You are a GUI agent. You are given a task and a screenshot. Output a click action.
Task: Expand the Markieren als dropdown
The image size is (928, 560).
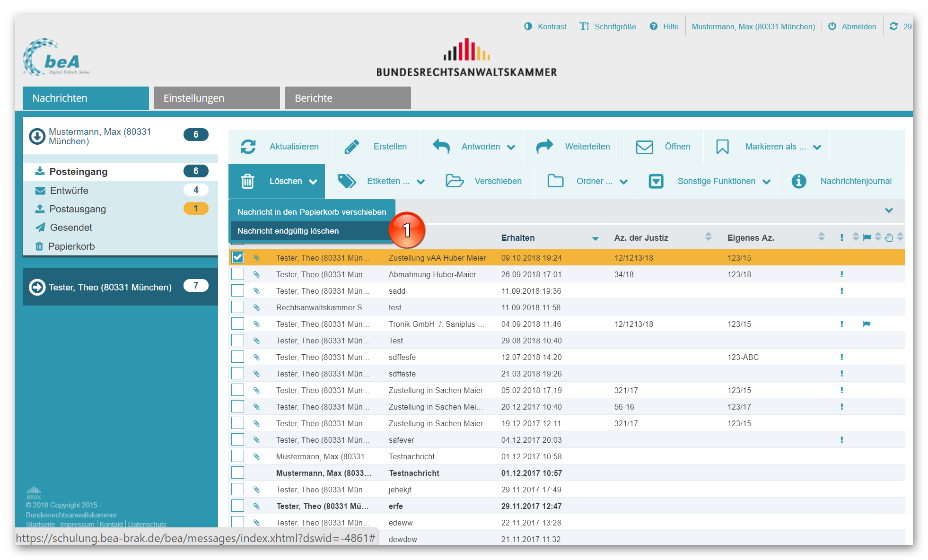(x=817, y=147)
